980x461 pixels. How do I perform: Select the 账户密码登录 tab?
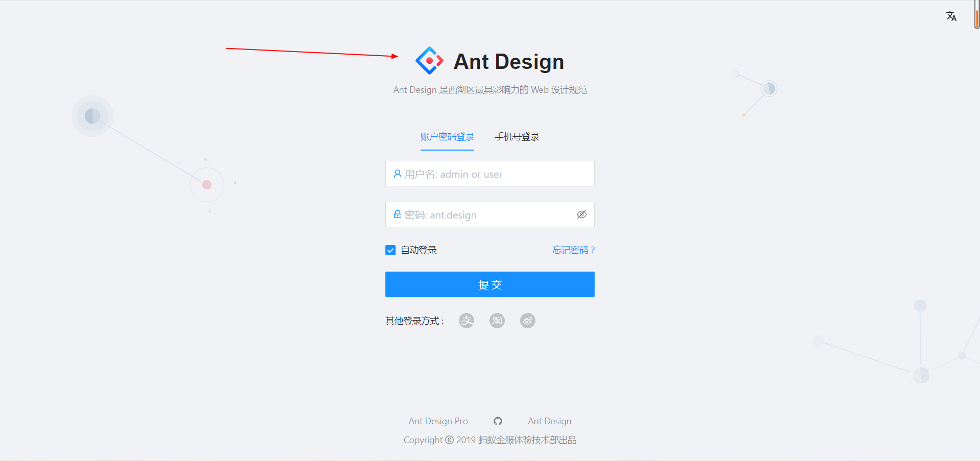(x=447, y=137)
